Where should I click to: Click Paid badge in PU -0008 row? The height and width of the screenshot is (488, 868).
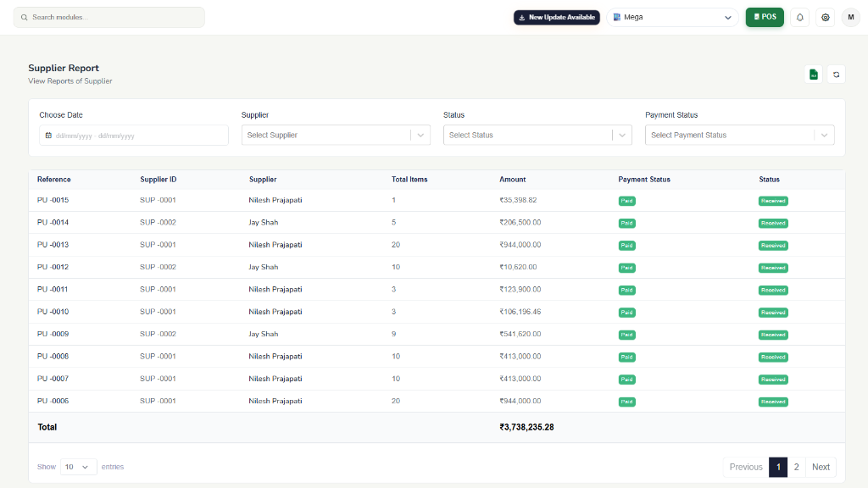point(626,357)
